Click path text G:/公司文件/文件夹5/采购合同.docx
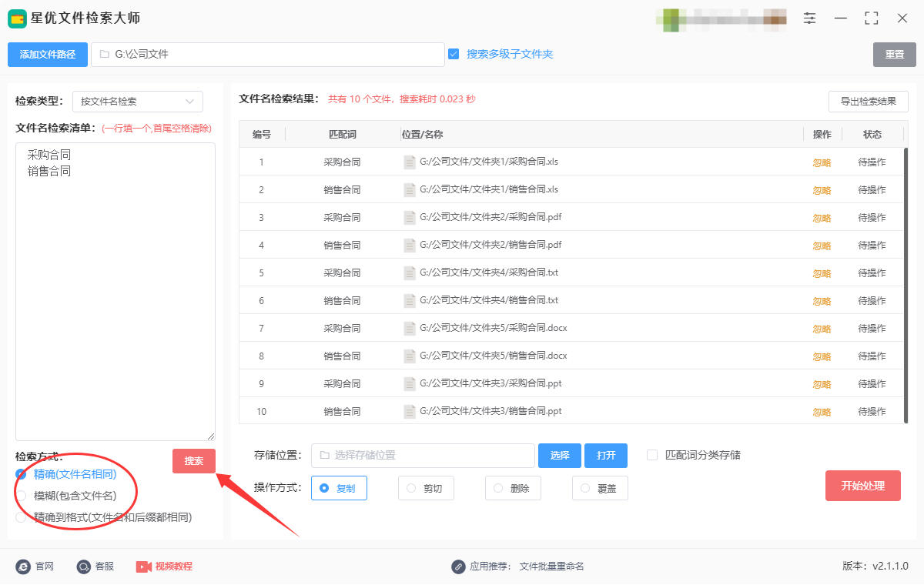Viewport: 924px width, 585px height. (x=494, y=329)
